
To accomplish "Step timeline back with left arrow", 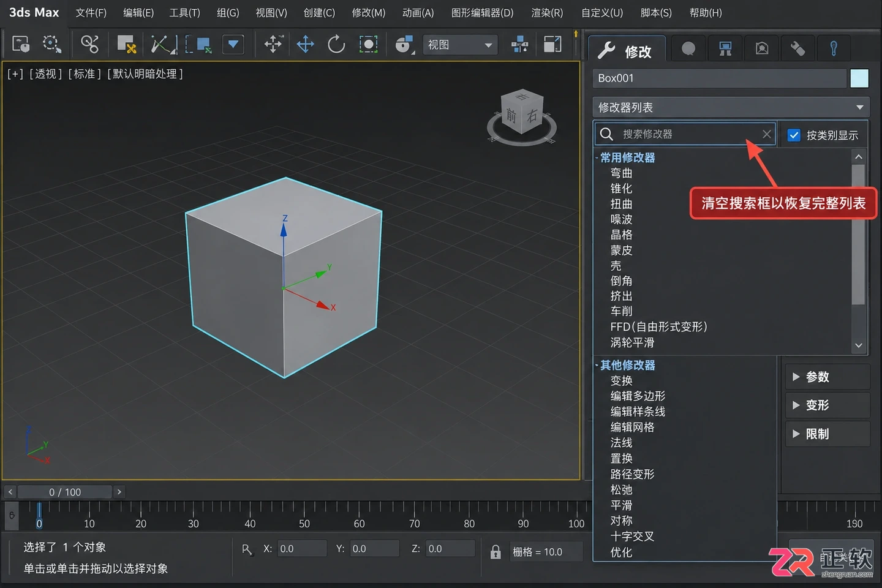I will pos(10,492).
